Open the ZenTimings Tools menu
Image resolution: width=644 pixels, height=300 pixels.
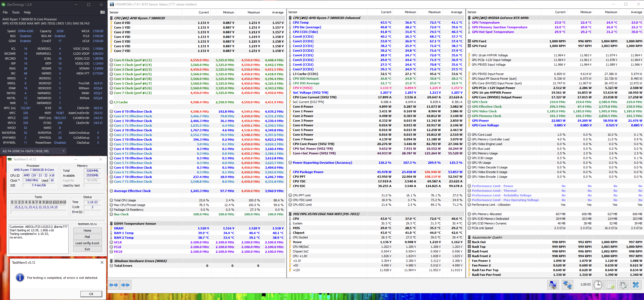pyautogui.click(x=16, y=12)
